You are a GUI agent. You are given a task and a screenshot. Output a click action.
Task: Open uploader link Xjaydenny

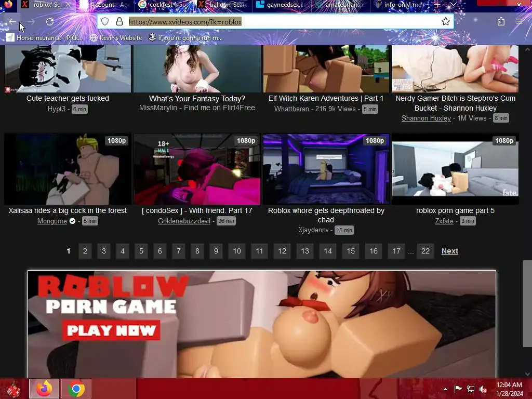point(313,230)
